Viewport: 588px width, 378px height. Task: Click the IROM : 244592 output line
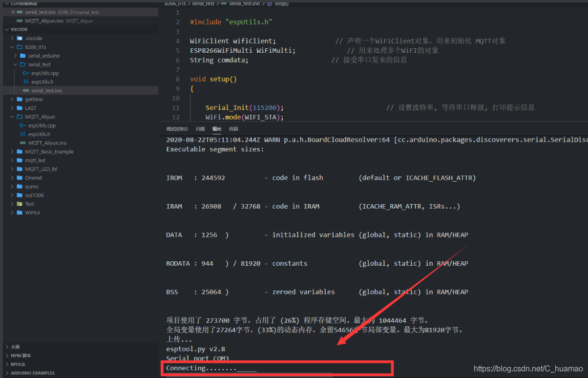pos(321,178)
